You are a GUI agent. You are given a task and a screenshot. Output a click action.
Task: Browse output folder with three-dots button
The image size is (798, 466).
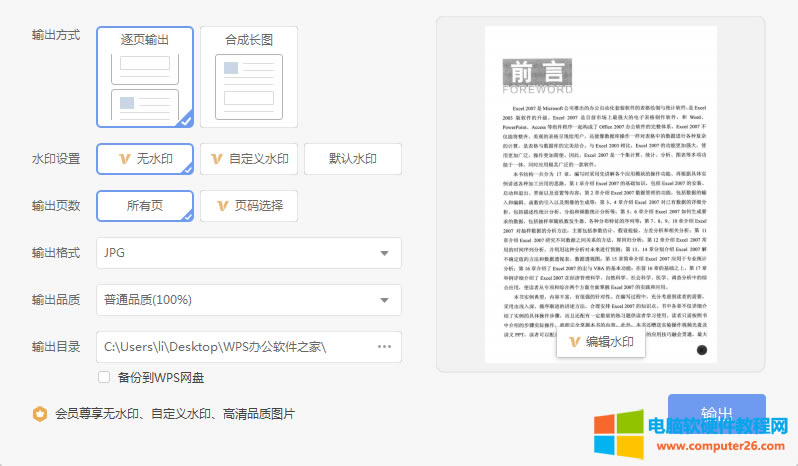[384, 346]
